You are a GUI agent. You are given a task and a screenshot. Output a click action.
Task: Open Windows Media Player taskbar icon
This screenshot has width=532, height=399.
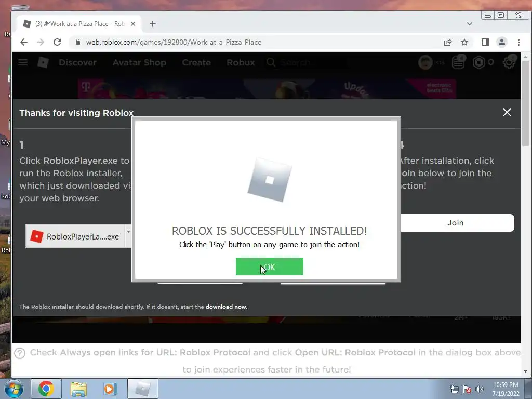coord(110,389)
